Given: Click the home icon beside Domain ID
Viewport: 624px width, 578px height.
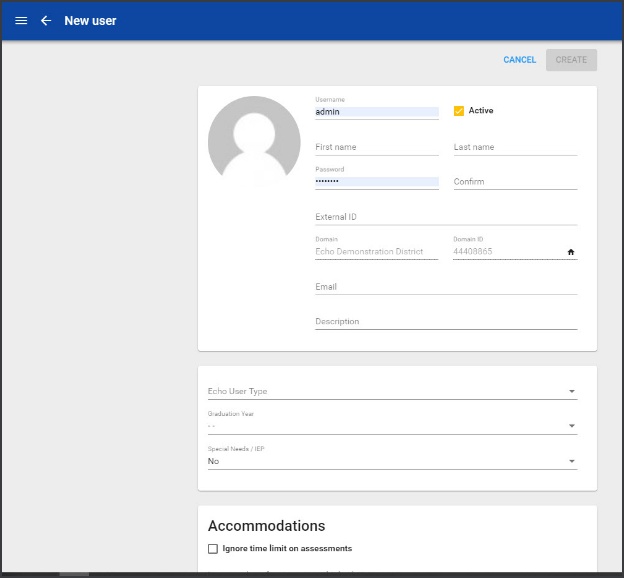Looking at the screenshot, I should click(x=571, y=252).
